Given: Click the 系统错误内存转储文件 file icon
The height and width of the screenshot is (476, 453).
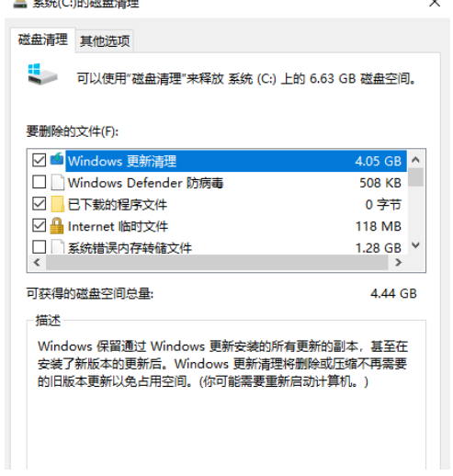Looking at the screenshot, I should [57, 246].
